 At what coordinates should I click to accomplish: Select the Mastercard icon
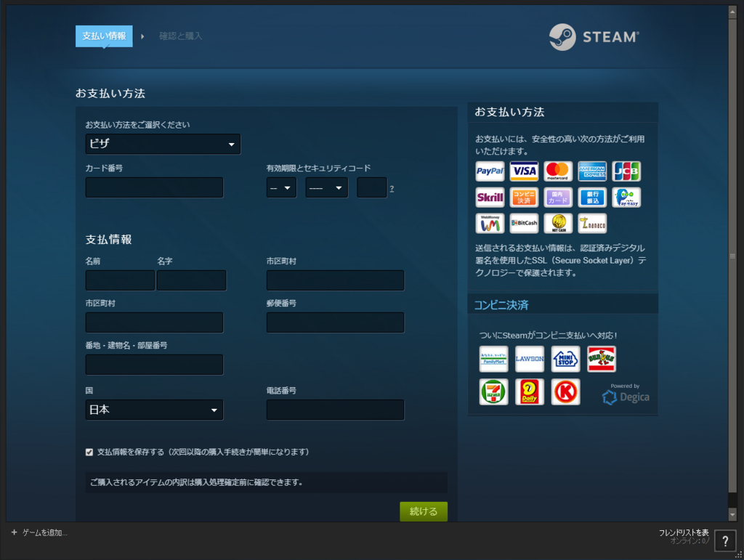click(557, 171)
